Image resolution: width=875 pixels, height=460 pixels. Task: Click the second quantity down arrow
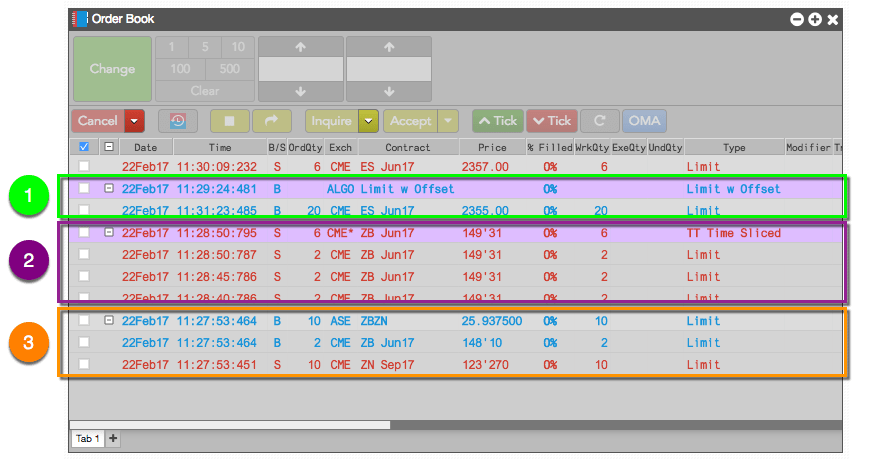click(389, 92)
